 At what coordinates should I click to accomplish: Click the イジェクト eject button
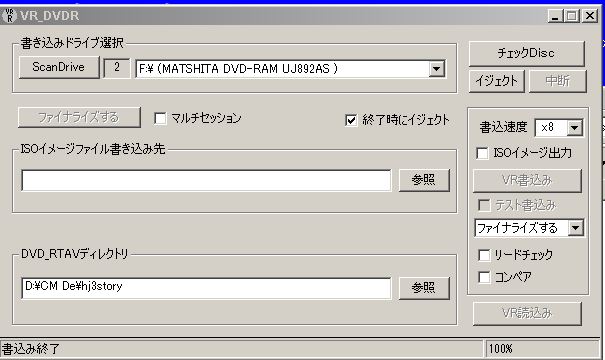pyautogui.click(x=497, y=81)
